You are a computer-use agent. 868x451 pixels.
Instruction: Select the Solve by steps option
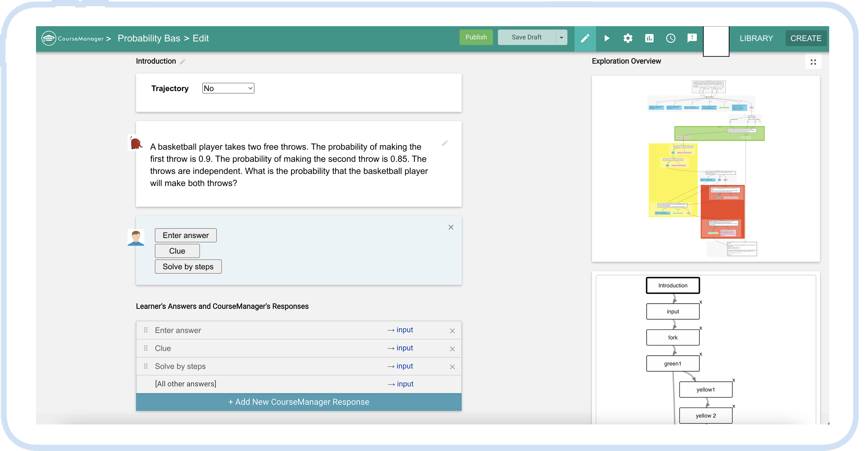click(188, 267)
